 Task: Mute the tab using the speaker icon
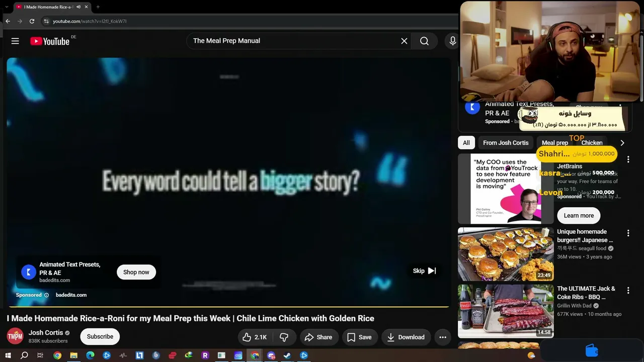point(78,7)
